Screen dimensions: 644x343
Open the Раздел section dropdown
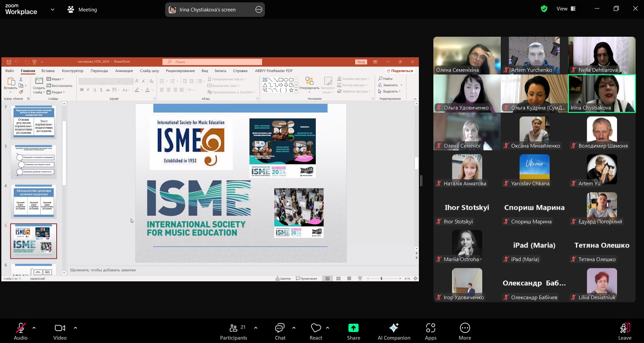[x=56, y=92]
